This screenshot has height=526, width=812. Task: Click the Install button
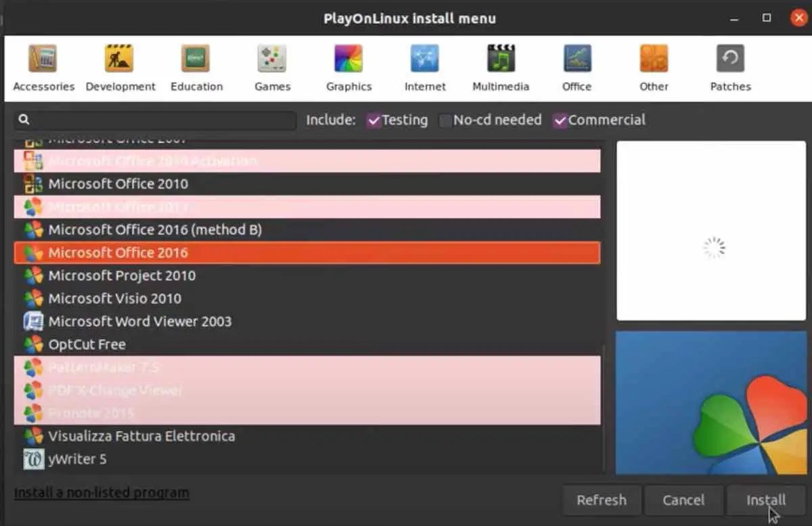pos(767,500)
